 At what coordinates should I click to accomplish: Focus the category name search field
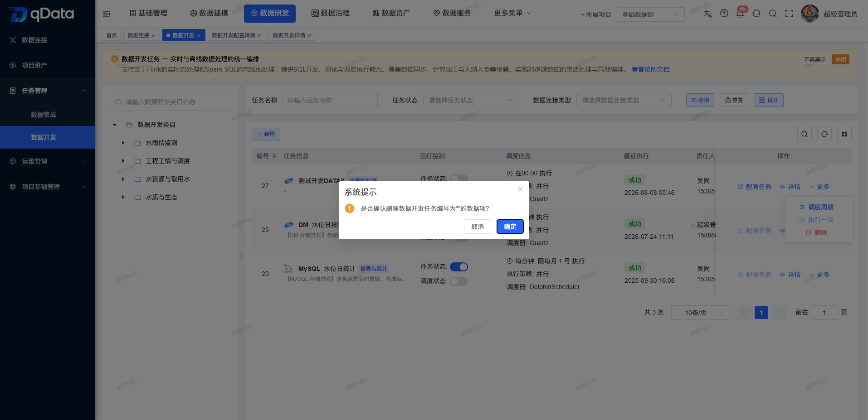[170, 102]
